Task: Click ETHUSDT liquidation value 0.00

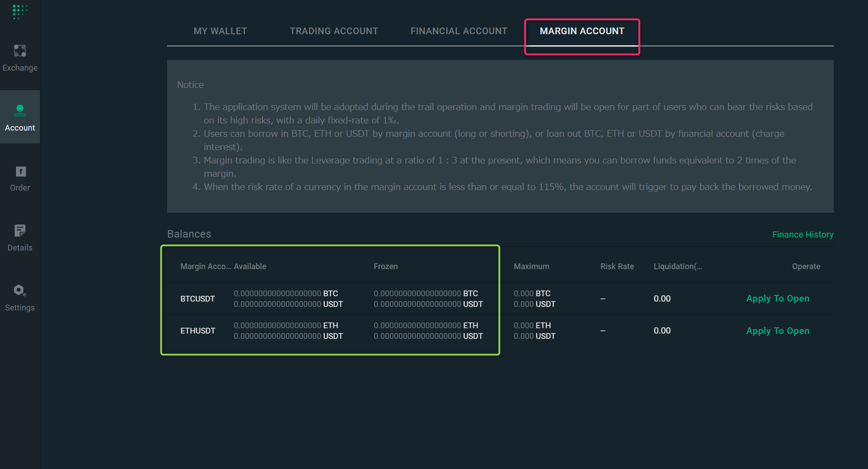Action: [x=662, y=330]
